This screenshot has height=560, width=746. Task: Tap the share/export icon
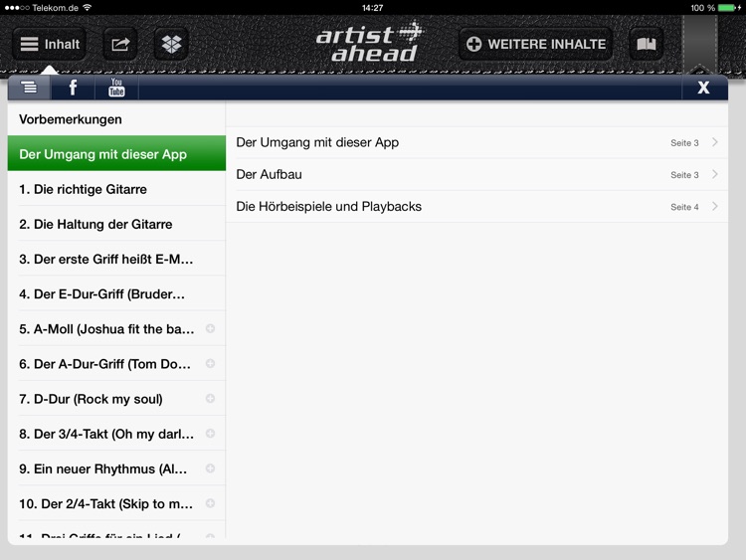pyautogui.click(x=120, y=44)
